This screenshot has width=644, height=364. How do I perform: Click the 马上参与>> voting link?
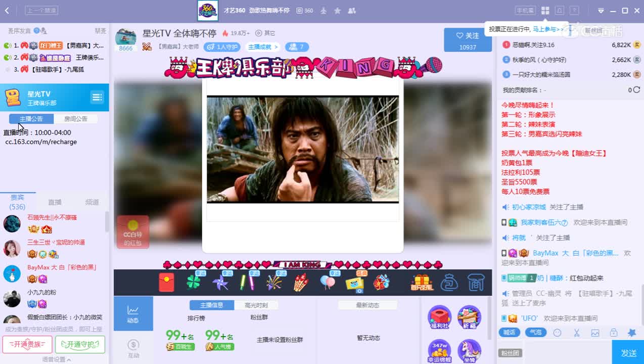click(x=548, y=29)
